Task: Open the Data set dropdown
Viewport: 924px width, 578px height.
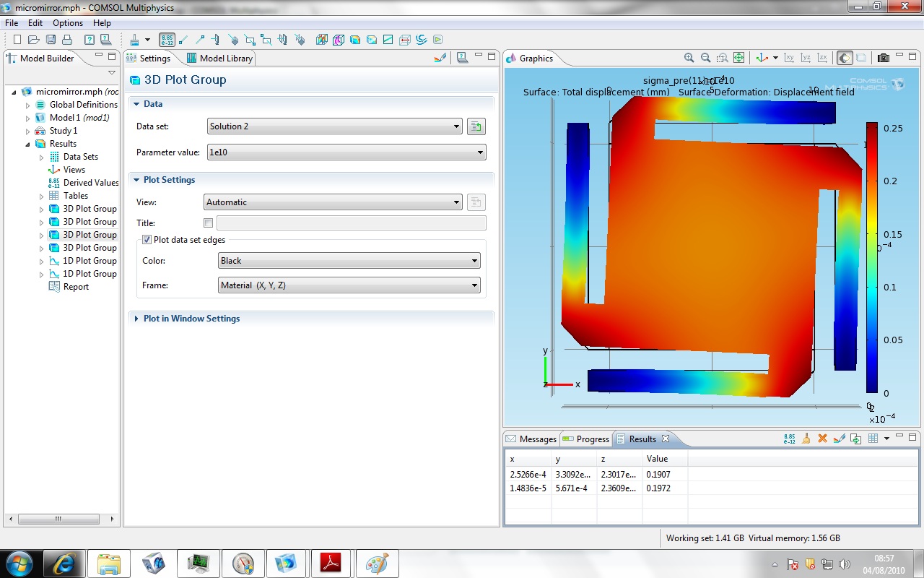Action: [x=334, y=126]
